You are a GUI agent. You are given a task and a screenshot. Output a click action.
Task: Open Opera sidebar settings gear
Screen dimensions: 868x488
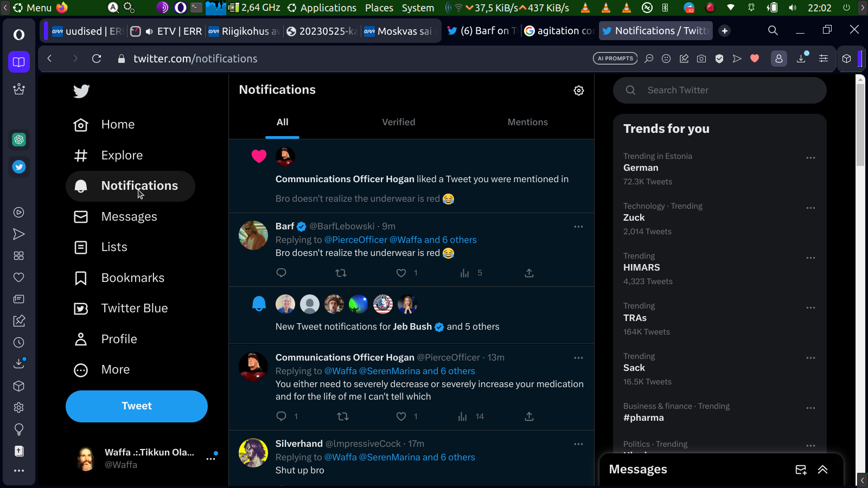(19, 408)
